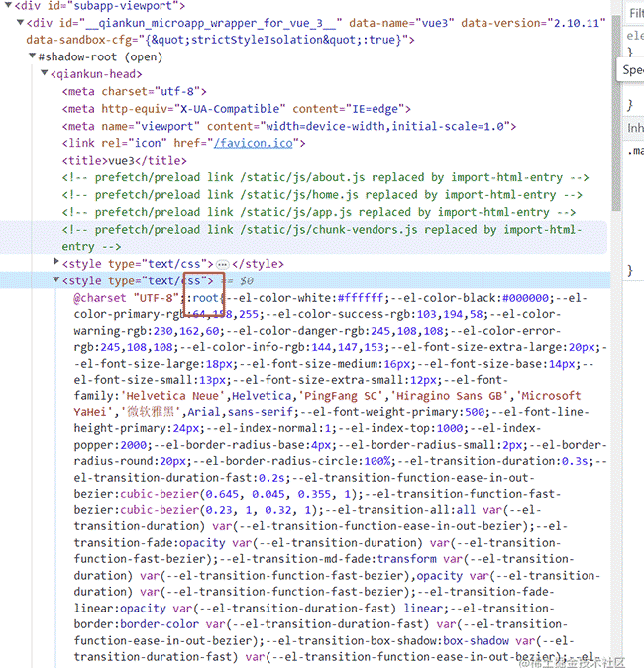The height and width of the screenshot is (668, 644).
Task: Select the meta http-equiv X-UA-Compatible line
Action: pyautogui.click(x=237, y=109)
